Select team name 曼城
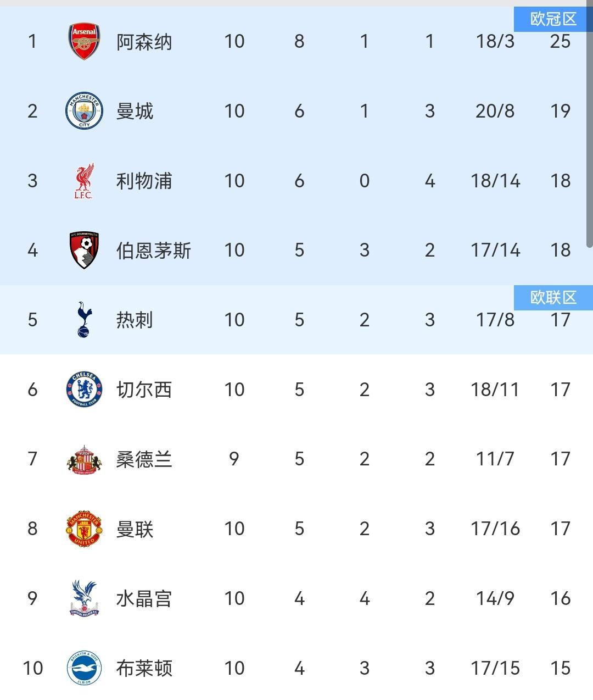This screenshot has height=700, width=593. click(135, 111)
